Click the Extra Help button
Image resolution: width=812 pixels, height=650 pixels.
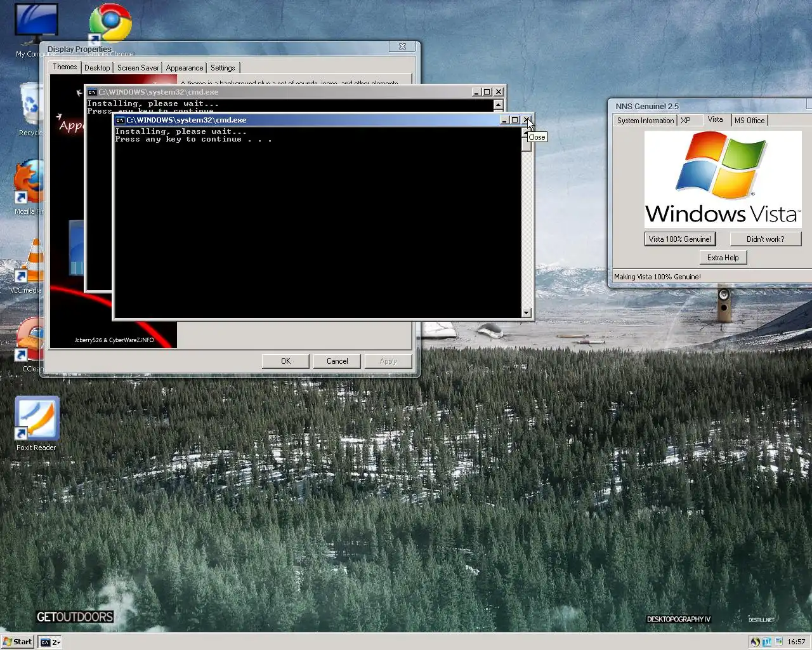point(723,258)
